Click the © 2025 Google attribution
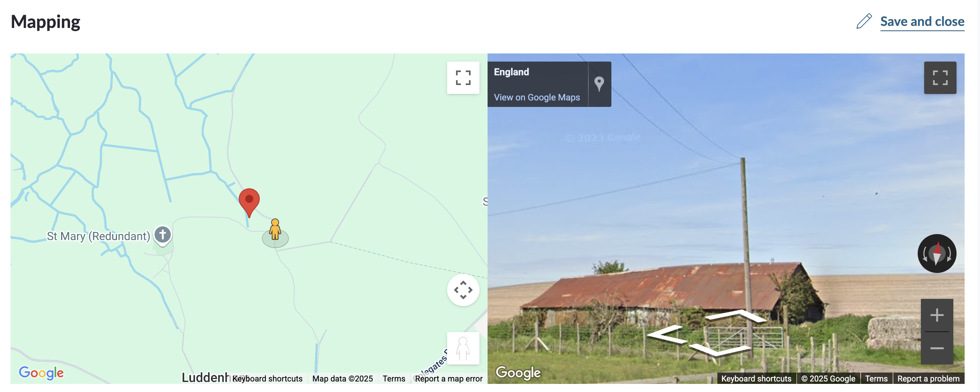The width and height of the screenshot is (980, 392). pyautogui.click(x=828, y=379)
